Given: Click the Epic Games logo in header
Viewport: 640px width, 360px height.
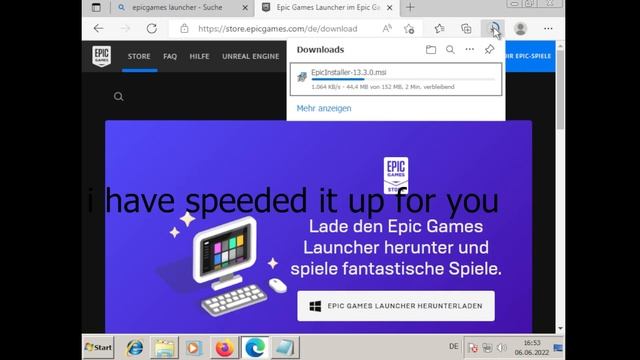Looking at the screenshot, I should 101,56.
